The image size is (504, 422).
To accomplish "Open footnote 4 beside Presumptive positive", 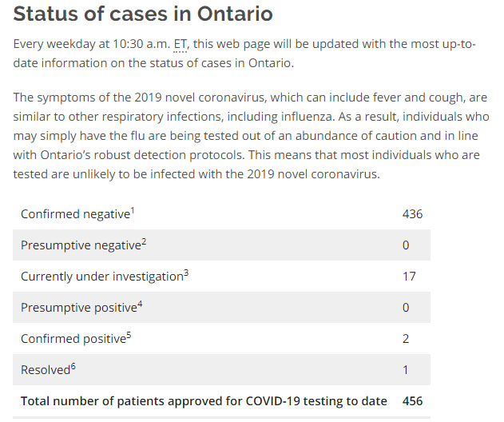I will click(140, 305).
